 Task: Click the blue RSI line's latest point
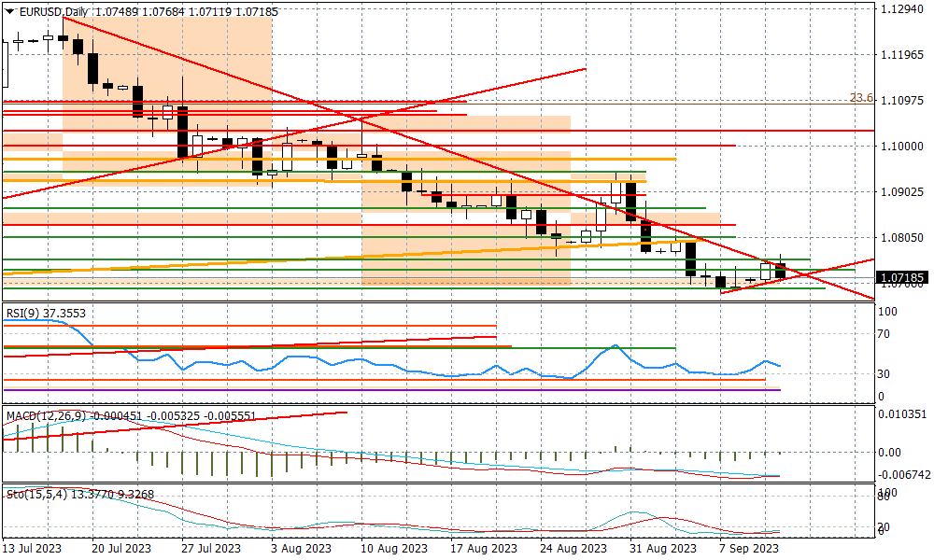(780, 366)
